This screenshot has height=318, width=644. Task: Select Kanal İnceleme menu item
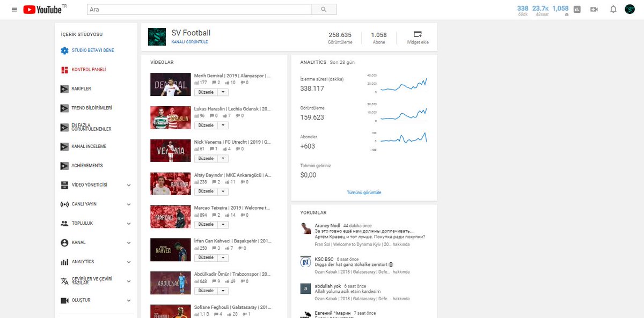pyautogui.click(x=89, y=146)
